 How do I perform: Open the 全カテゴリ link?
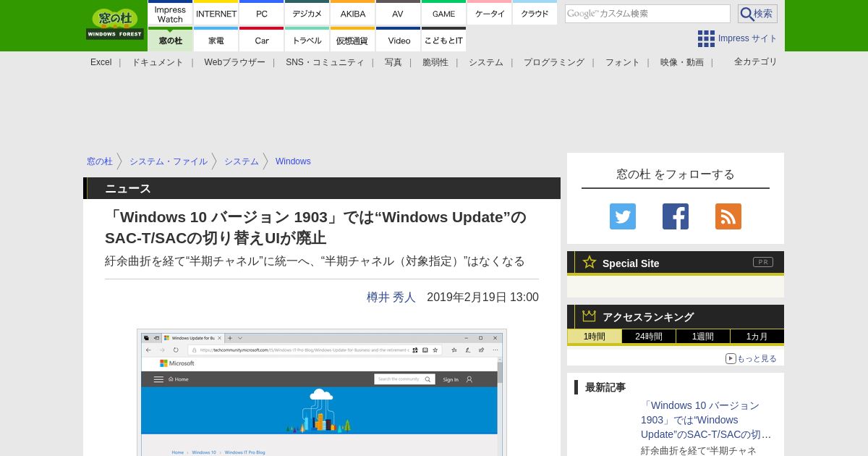click(x=756, y=62)
